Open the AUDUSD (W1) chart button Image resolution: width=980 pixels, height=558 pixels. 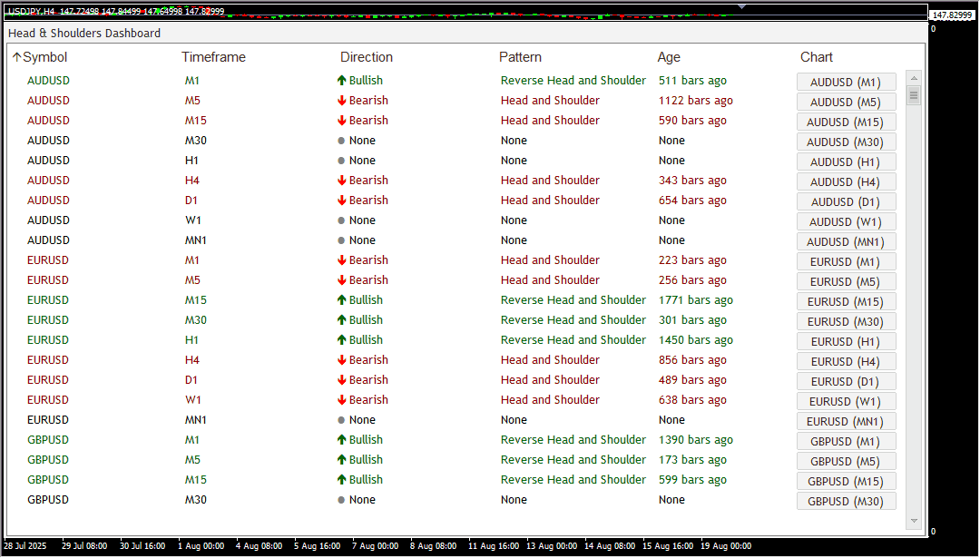847,221
